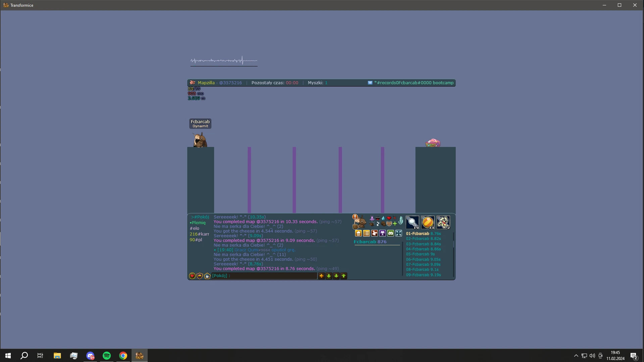644x362 pixels.
Task: Click the mouse face emote
Action: click(x=389, y=224)
